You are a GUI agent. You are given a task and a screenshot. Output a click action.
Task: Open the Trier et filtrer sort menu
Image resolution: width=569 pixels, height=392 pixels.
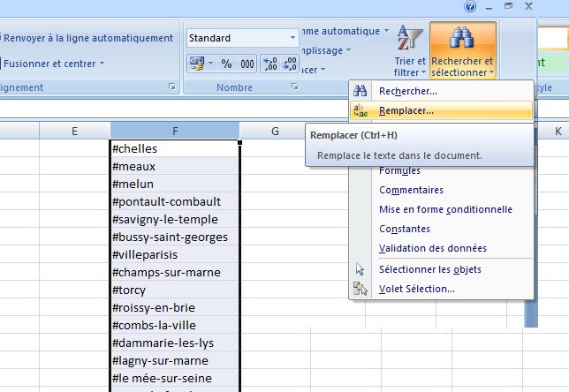[x=410, y=50]
